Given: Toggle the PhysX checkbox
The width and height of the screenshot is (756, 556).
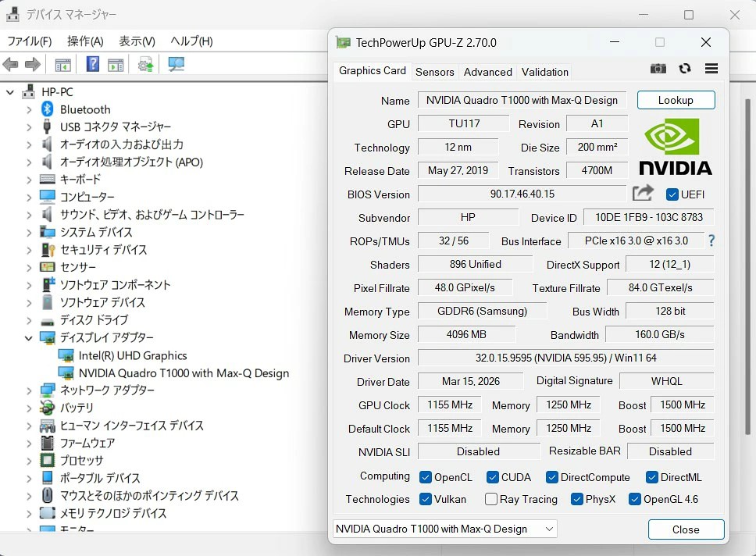Looking at the screenshot, I should tap(576, 499).
